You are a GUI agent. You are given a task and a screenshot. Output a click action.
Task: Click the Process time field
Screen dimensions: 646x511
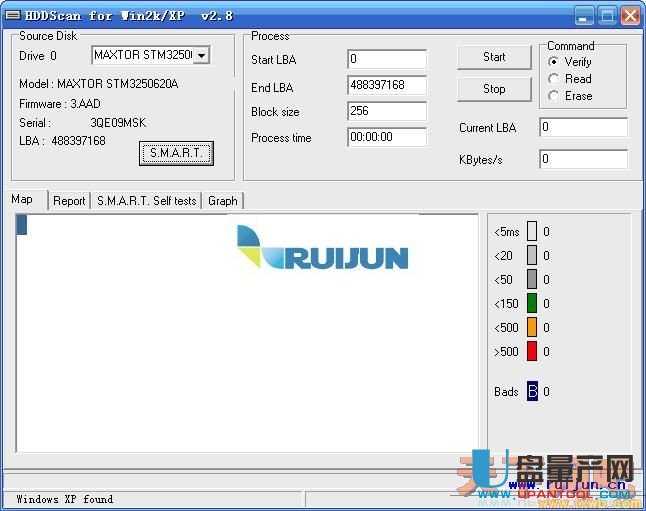[x=387, y=137]
